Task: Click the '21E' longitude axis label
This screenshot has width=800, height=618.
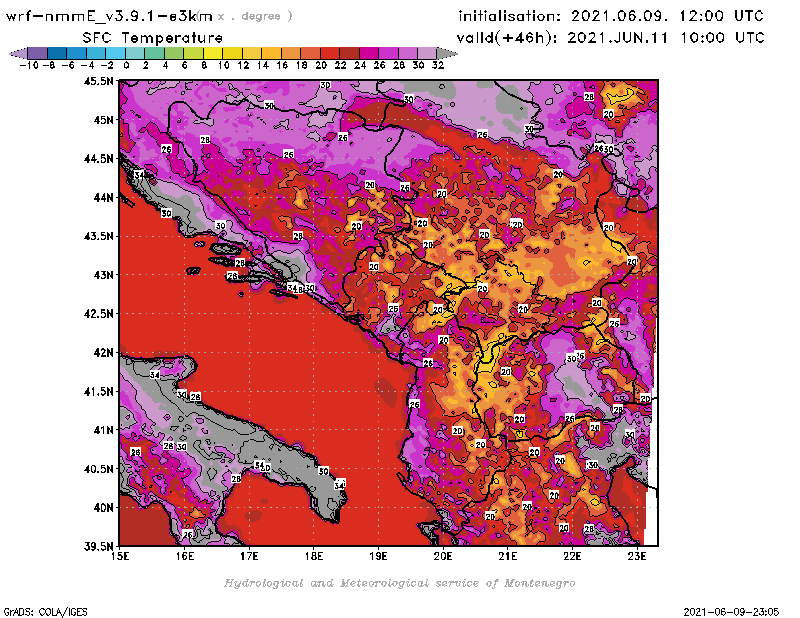Action: [x=508, y=556]
